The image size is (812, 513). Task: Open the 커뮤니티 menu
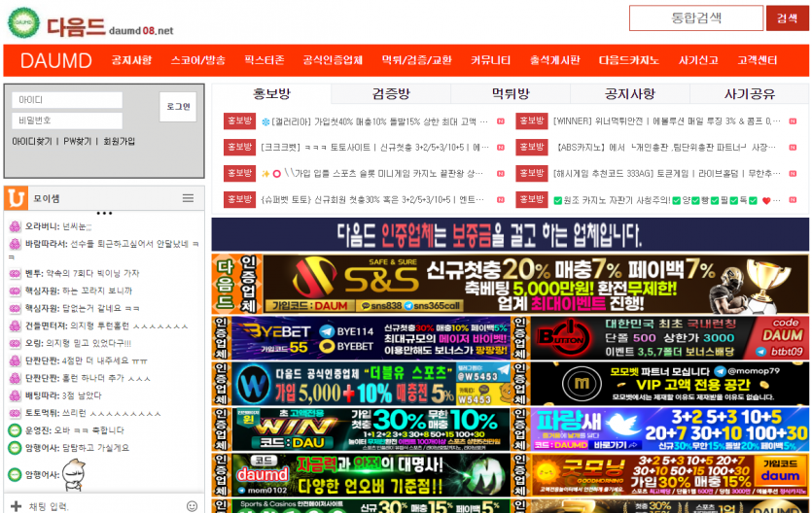point(491,60)
